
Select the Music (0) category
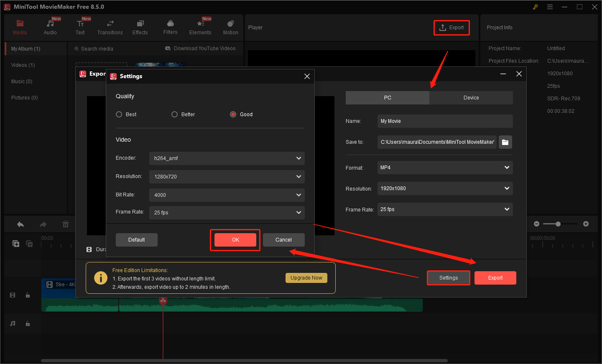[x=22, y=81]
